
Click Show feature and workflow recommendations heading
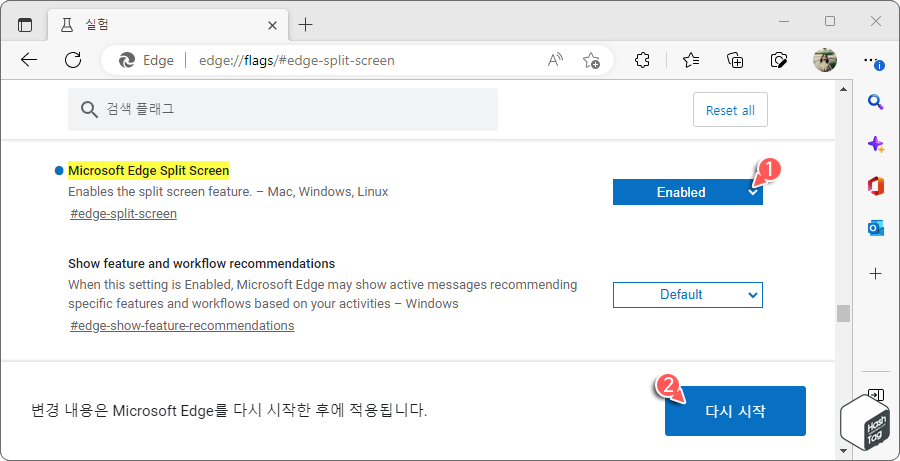(x=201, y=264)
